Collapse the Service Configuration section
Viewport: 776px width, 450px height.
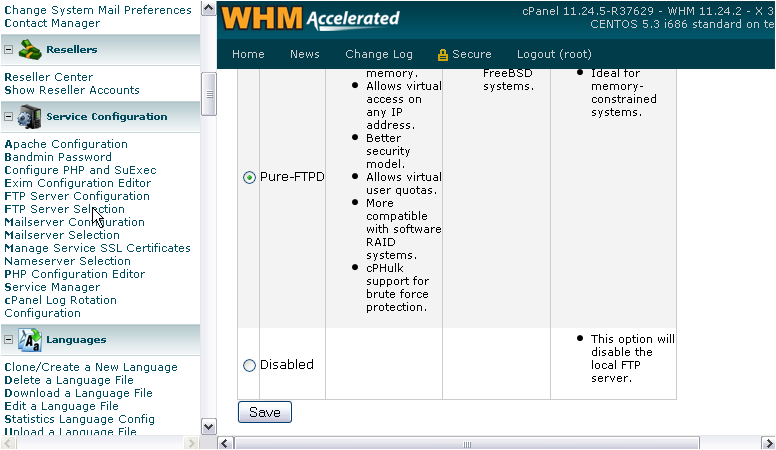[8, 117]
